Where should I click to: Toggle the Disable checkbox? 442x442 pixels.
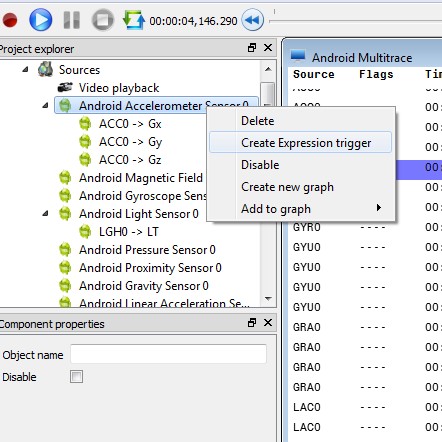coord(76,377)
